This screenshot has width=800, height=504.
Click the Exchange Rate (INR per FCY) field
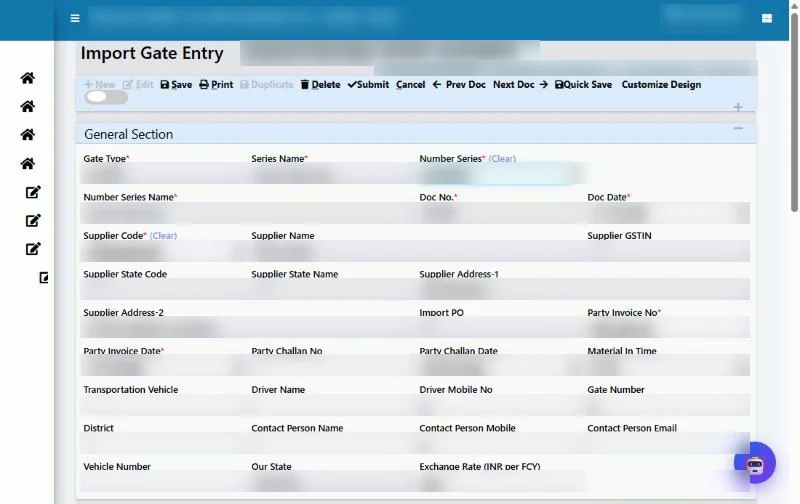click(x=499, y=482)
